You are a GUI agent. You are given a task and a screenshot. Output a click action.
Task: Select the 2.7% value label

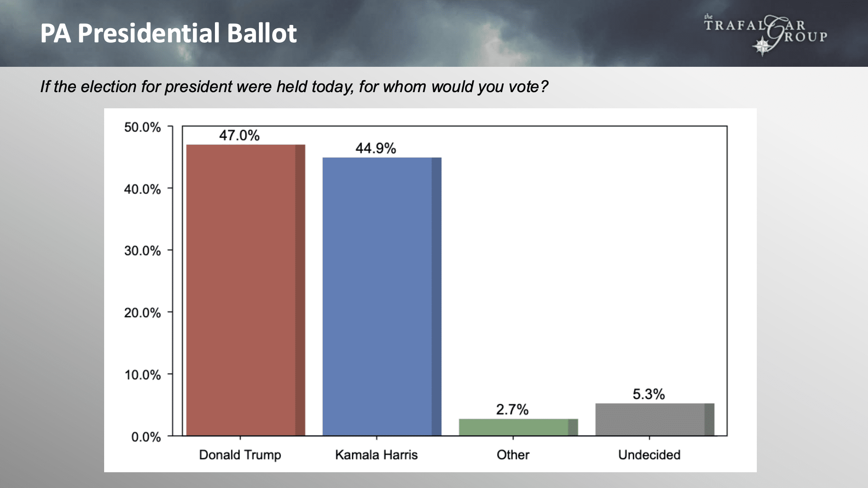pyautogui.click(x=512, y=410)
